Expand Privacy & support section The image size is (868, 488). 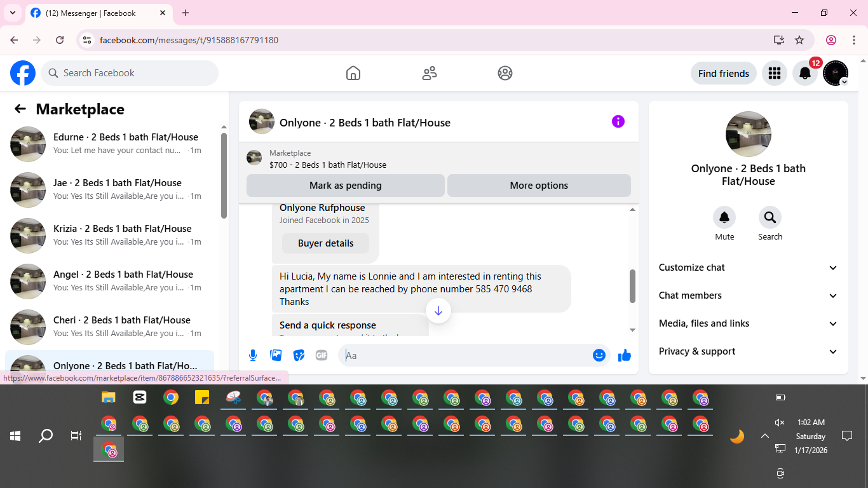749,351
